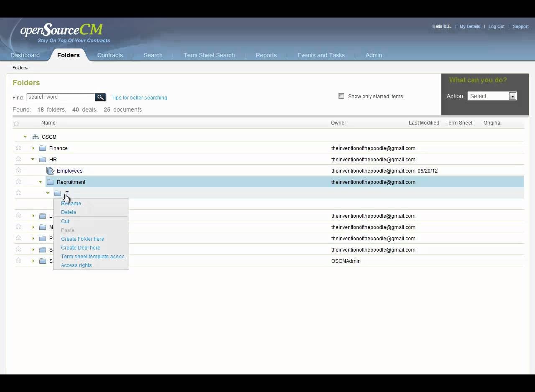Screen dimensions: 535x392
Task: Click the IT folder icon
Action: [x=58, y=193]
